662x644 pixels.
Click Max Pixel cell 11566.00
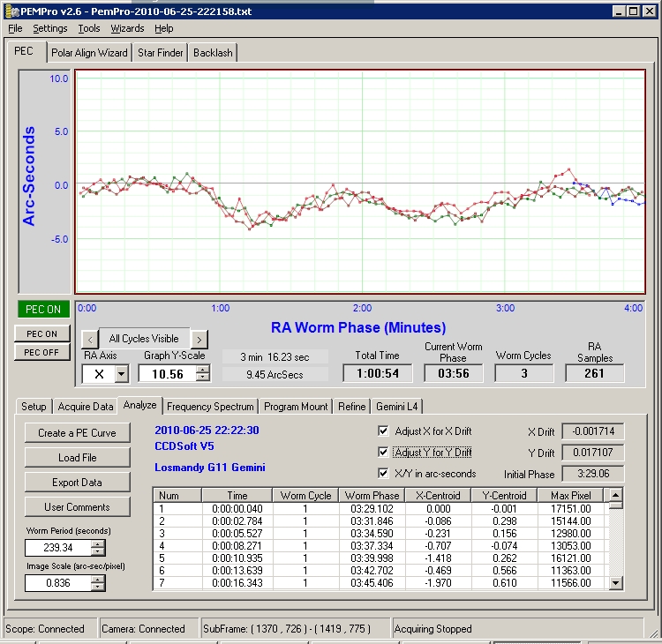(571, 583)
